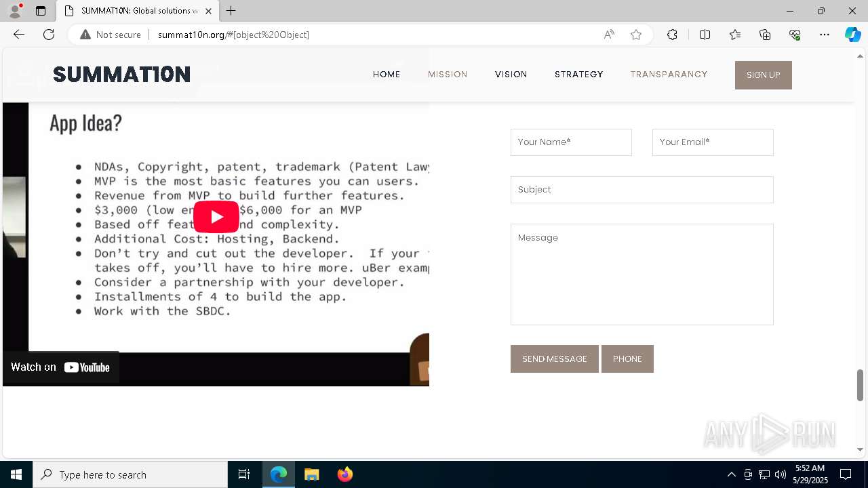Click the address bar URL

(x=233, y=35)
